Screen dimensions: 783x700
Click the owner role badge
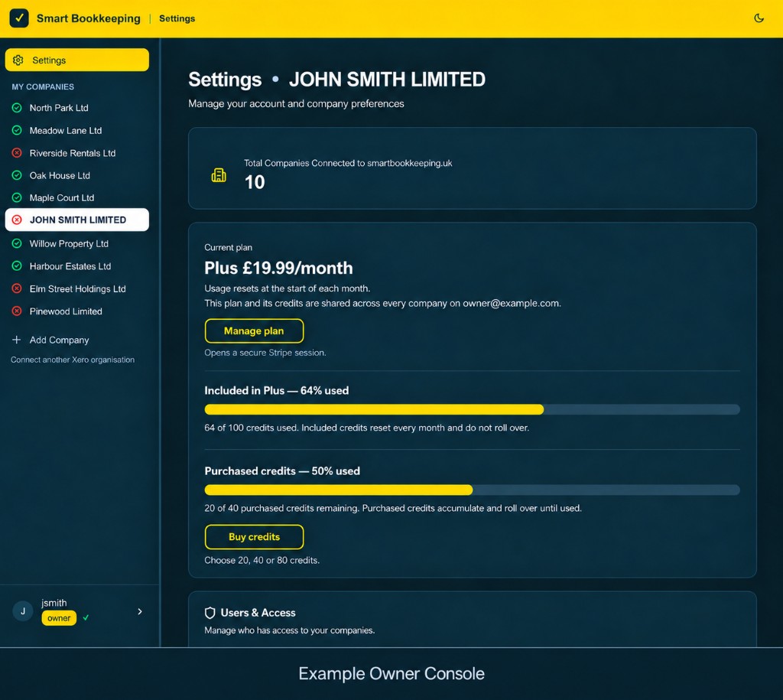59,618
